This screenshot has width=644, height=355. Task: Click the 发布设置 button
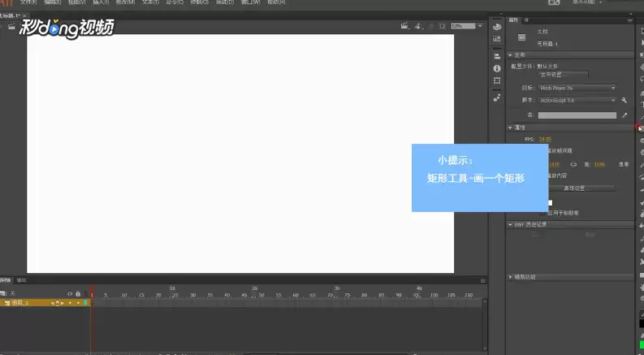tap(563, 75)
